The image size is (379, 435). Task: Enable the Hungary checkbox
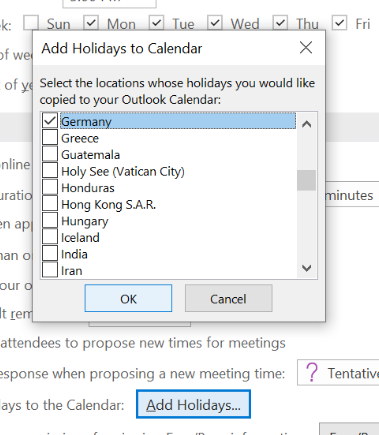pos(50,220)
